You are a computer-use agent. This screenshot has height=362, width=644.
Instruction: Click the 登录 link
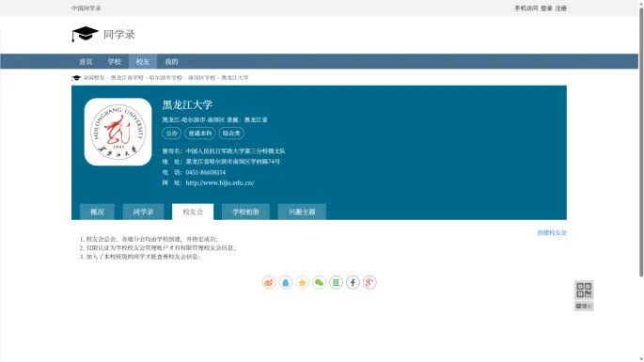[546, 8]
